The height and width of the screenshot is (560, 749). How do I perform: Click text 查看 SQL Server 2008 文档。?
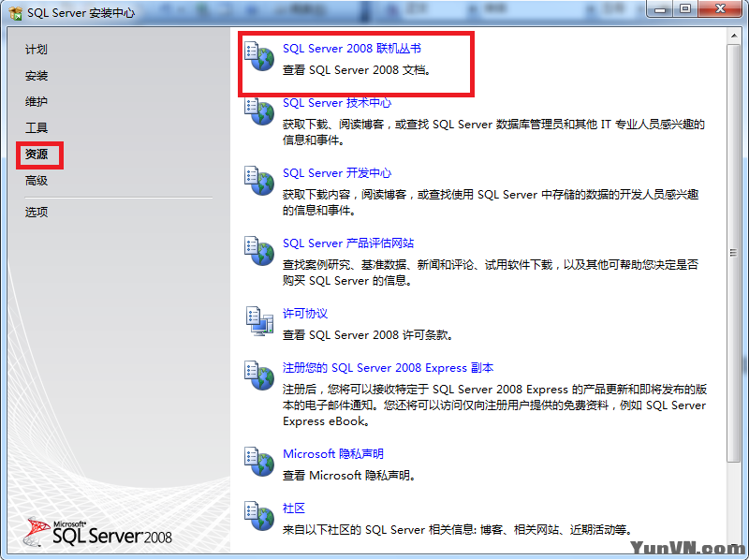pos(358,70)
